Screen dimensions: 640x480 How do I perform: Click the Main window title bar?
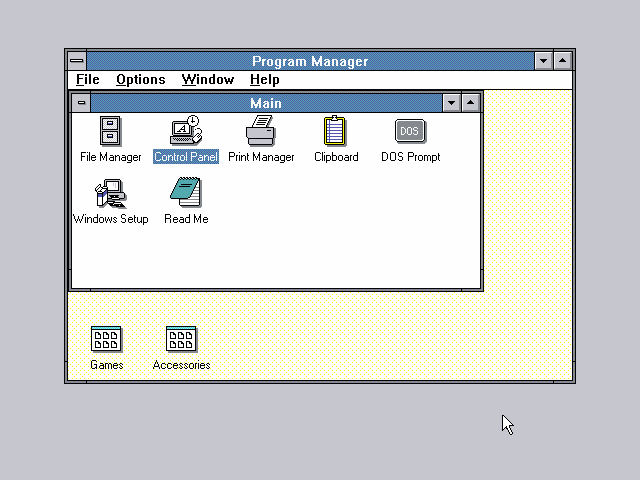coord(265,103)
